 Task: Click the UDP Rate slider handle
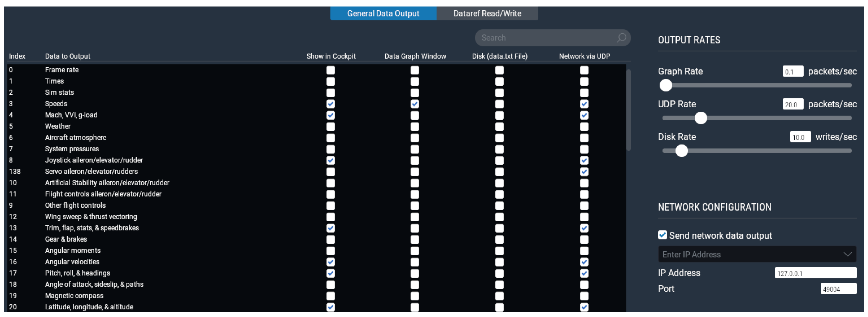point(701,118)
